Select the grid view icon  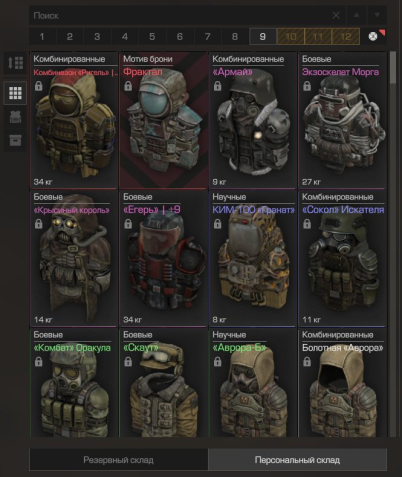click(x=15, y=93)
